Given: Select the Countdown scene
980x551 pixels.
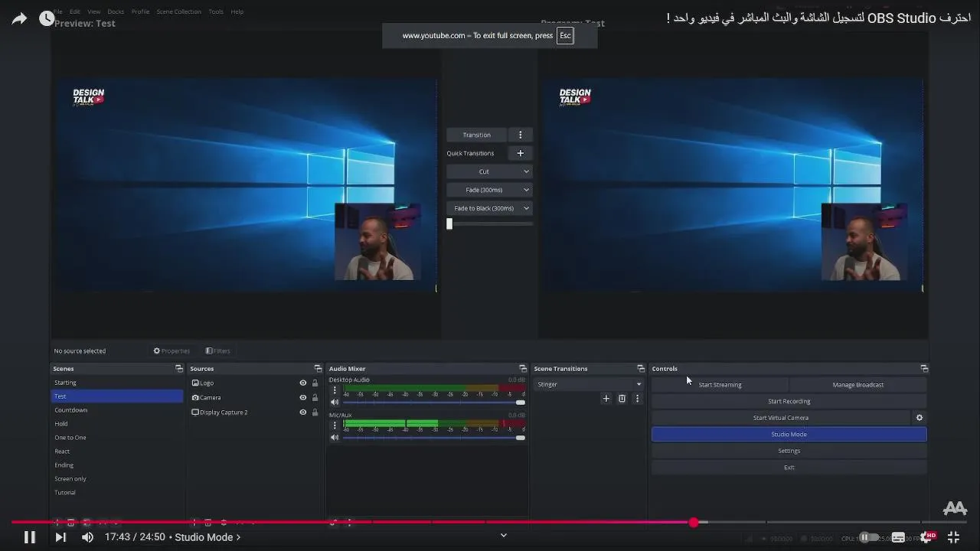Looking at the screenshot, I should coord(117,410).
